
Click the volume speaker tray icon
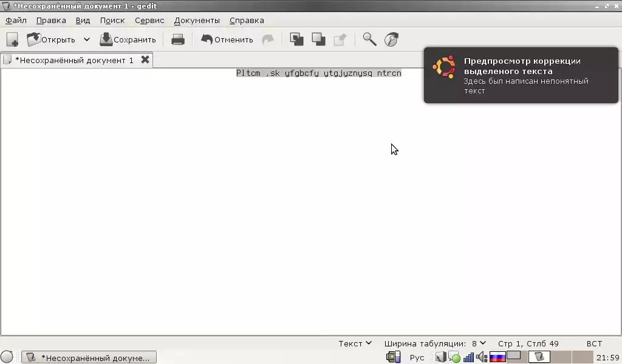pos(481,357)
